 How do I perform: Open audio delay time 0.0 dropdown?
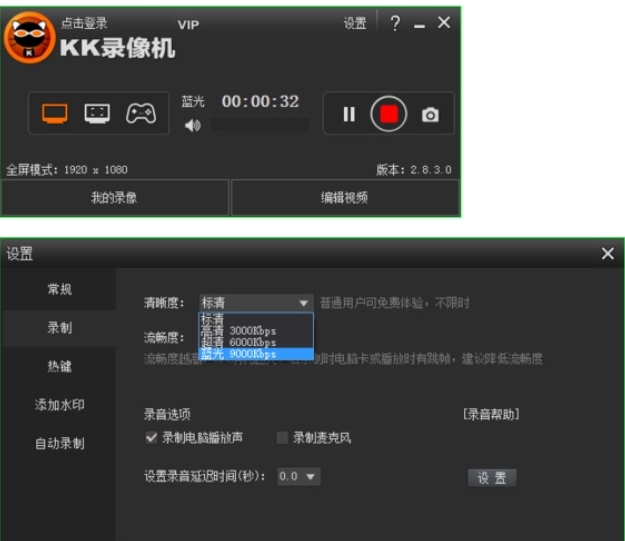pos(299,476)
